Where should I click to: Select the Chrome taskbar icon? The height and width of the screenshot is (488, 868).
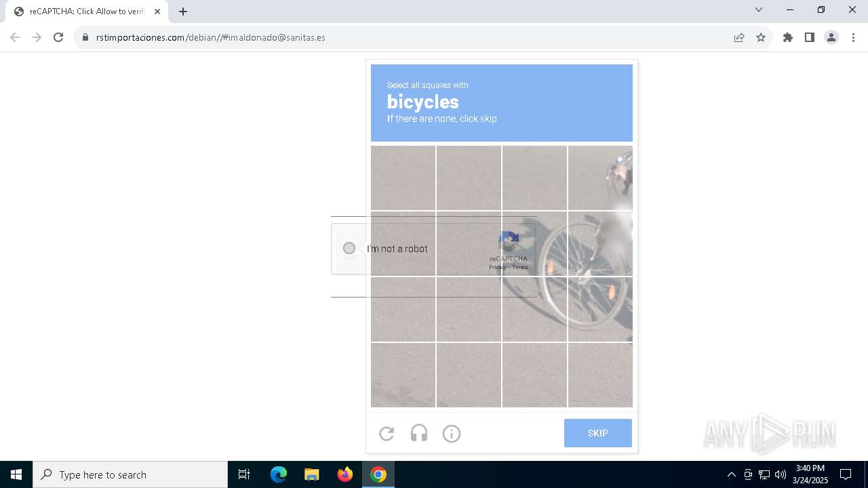point(378,474)
